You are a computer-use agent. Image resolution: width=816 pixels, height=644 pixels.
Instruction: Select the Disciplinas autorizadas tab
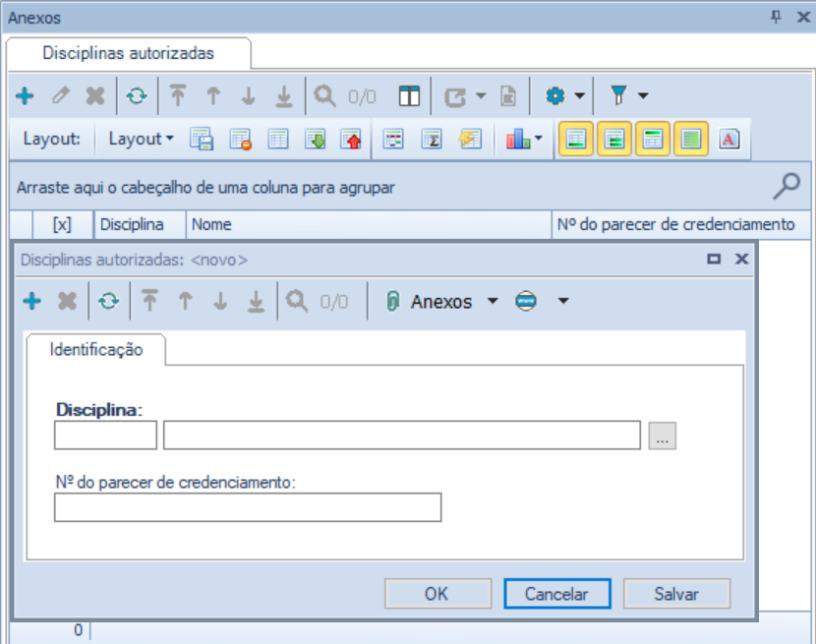click(128, 53)
